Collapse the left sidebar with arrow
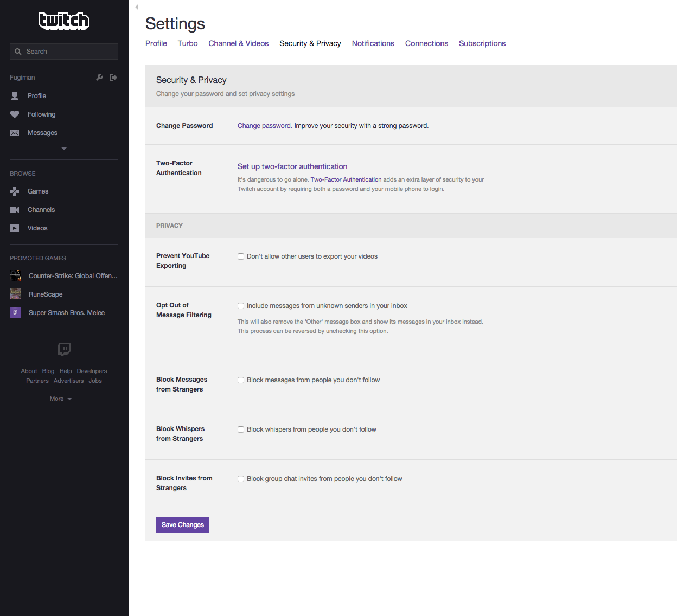The height and width of the screenshot is (616, 690). pyautogui.click(x=137, y=7)
